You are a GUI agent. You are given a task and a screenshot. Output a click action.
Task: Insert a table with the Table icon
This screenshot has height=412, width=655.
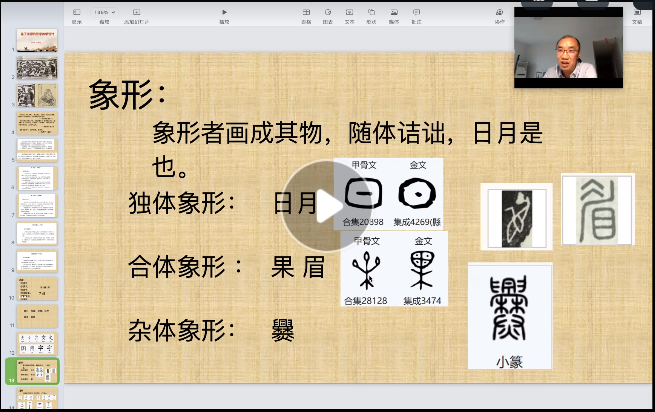(305, 14)
